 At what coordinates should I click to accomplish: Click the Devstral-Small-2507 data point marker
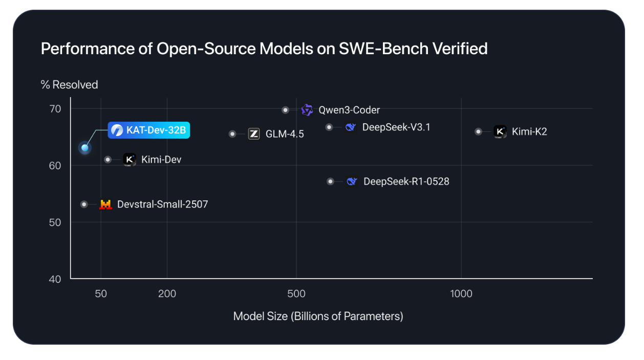(x=84, y=205)
